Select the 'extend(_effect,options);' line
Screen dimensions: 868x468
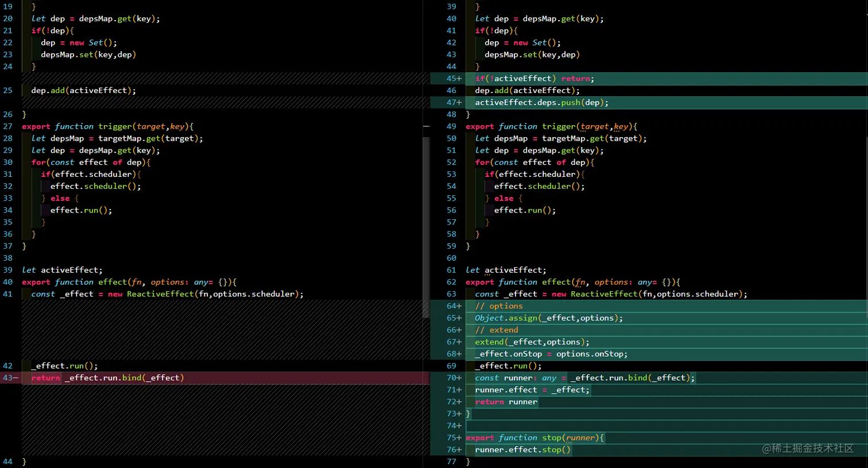(x=532, y=342)
